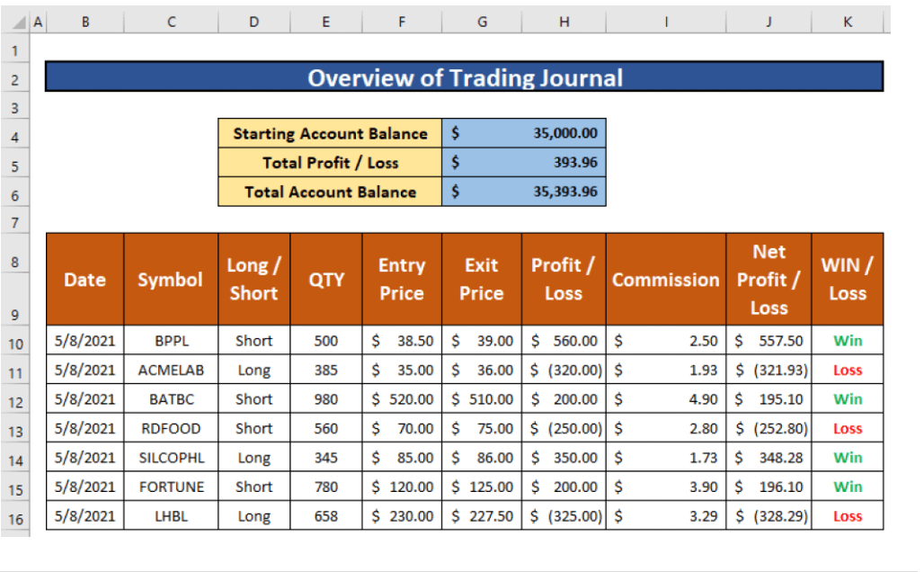Screen dimensions: 924x572
Task: Click the RDFOOD net loss (252.80) cell
Action: (769, 429)
